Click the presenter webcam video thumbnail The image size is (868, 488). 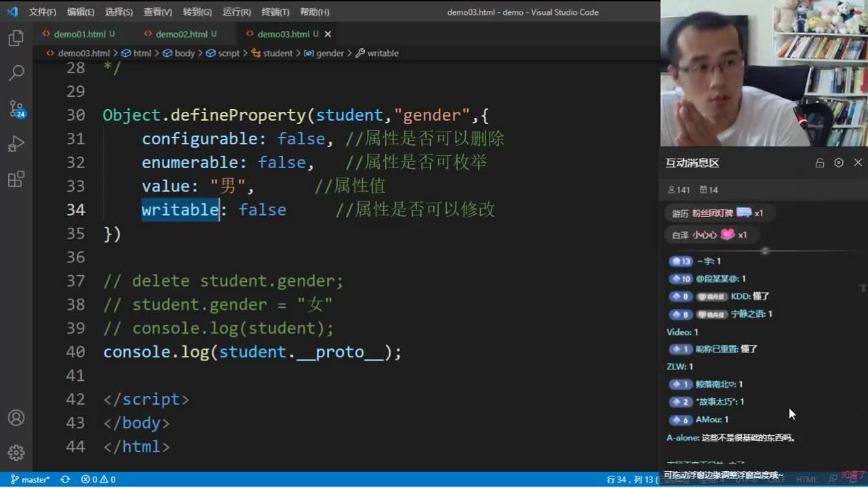tap(764, 73)
